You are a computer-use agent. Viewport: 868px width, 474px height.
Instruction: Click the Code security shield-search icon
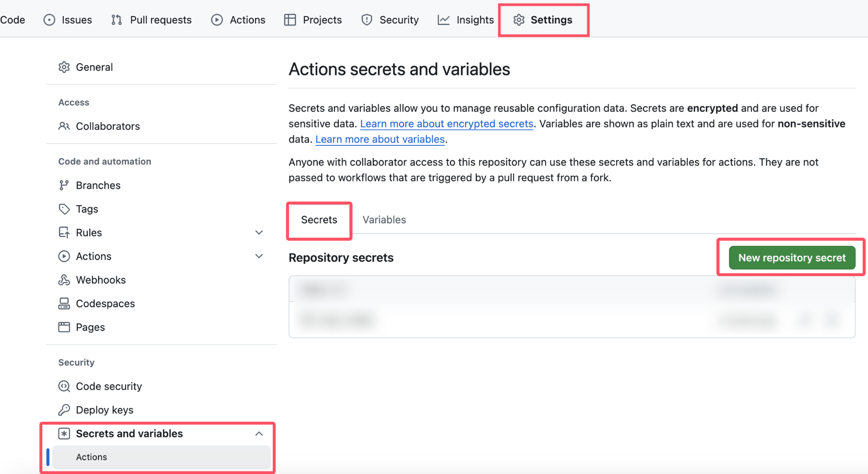click(x=64, y=386)
